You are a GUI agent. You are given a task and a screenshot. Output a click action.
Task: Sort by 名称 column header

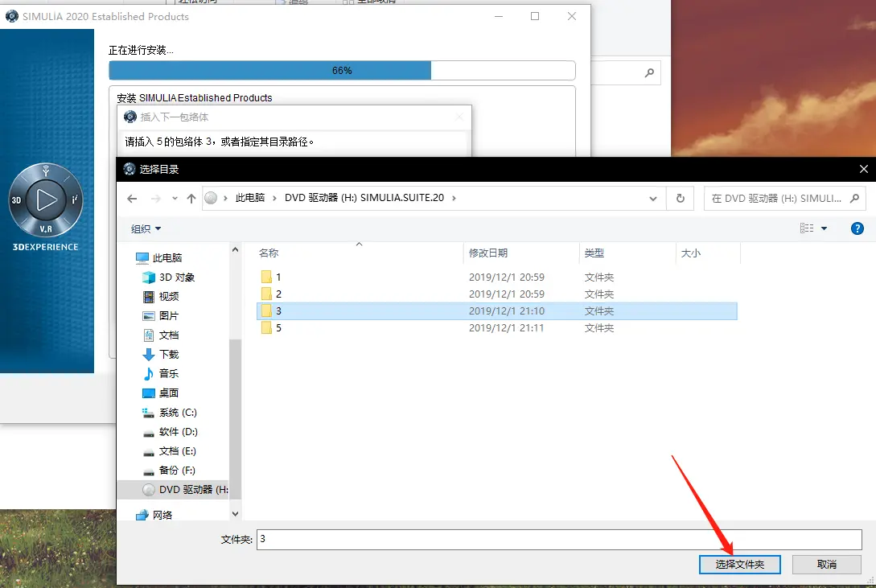(x=269, y=253)
